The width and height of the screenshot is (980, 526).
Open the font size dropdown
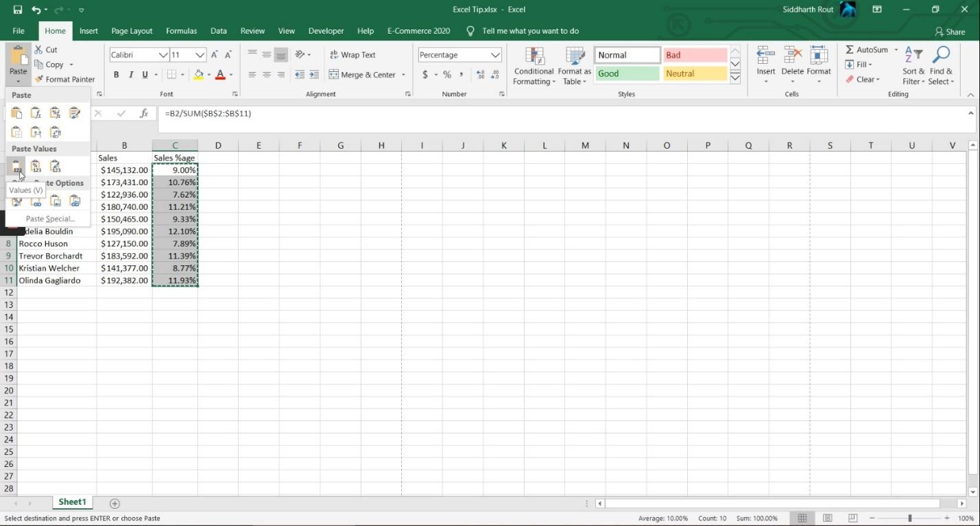click(200, 55)
